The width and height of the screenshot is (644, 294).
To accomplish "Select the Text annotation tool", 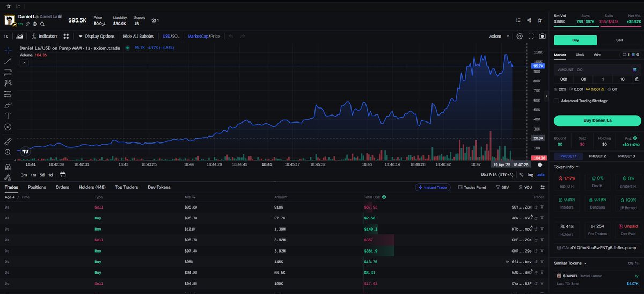I will coord(8,116).
